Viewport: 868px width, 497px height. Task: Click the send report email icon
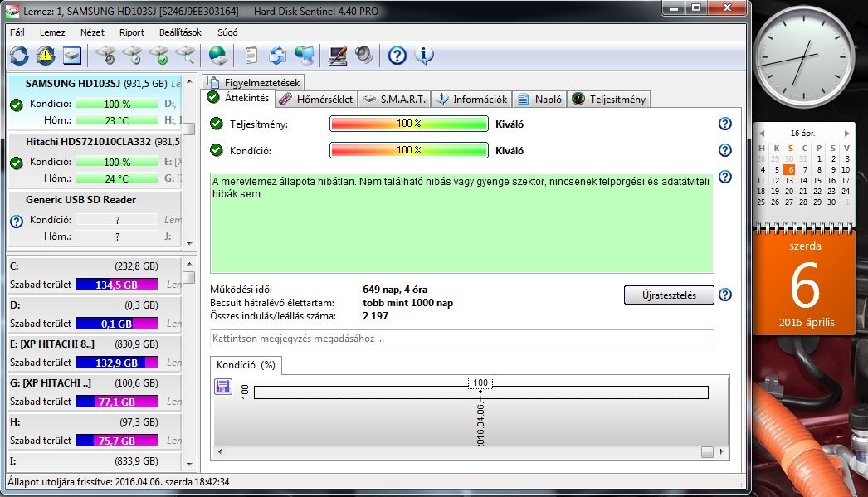[277, 56]
